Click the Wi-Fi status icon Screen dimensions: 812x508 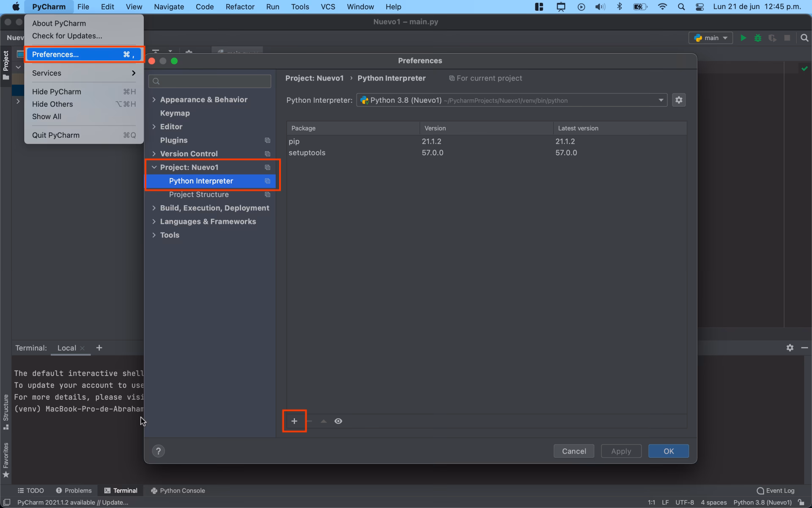point(662,7)
